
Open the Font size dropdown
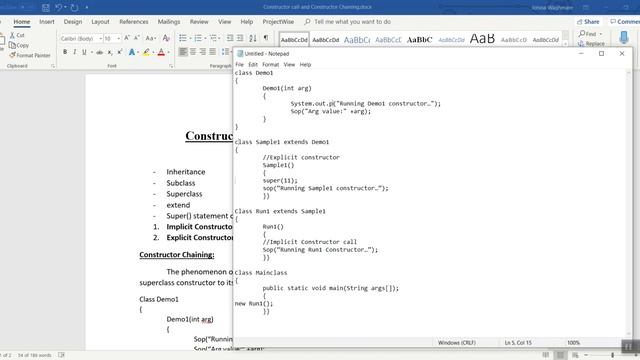(x=118, y=38)
